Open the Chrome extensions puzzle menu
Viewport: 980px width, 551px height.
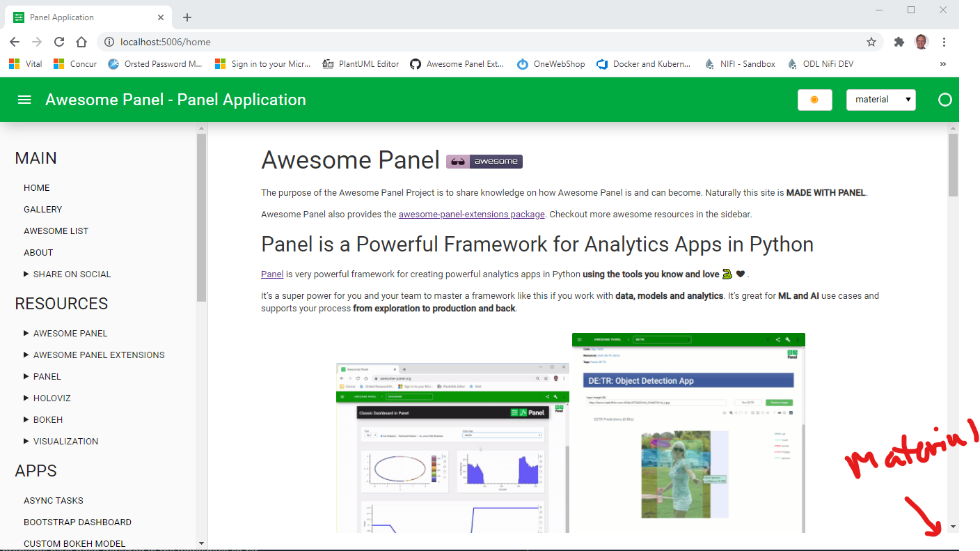[899, 42]
